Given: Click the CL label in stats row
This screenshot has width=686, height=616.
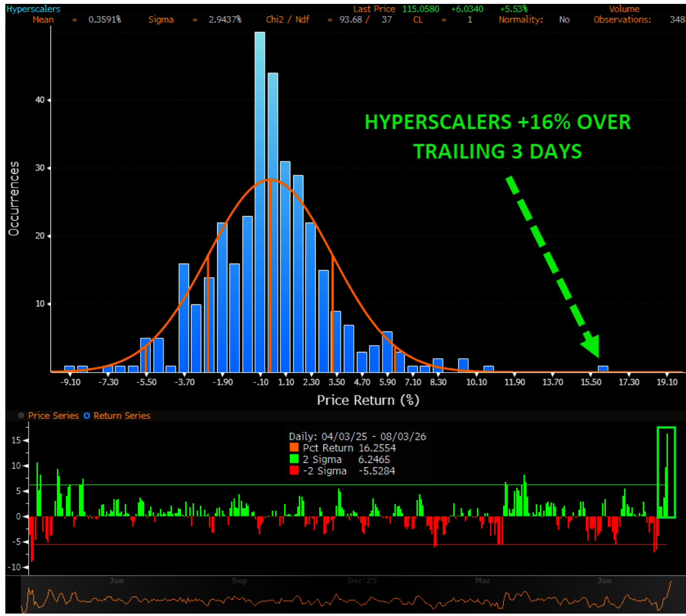Looking at the screenshot, I should (418, 19).
